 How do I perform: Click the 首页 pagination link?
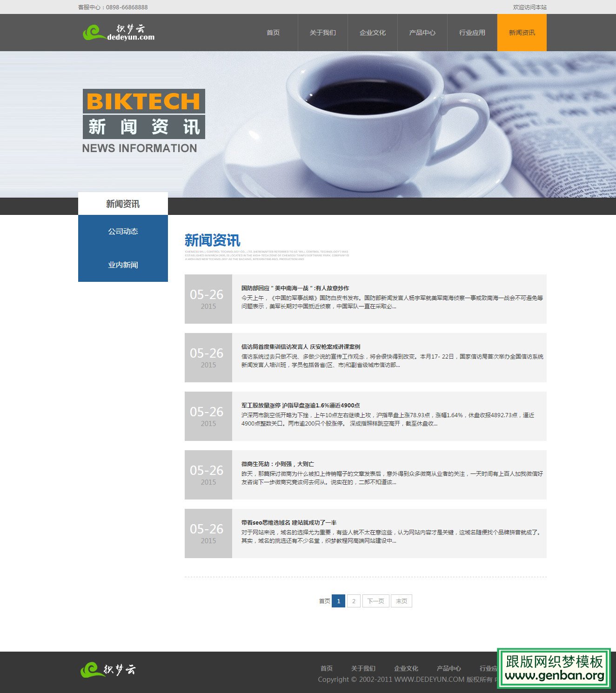pyautogui.click(x=324, y=601)
